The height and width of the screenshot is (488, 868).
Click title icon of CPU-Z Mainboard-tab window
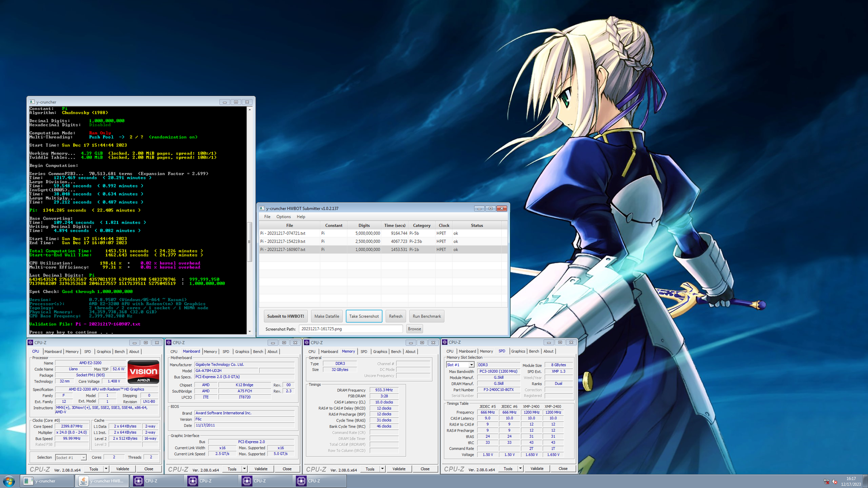[x=169, y=343]
